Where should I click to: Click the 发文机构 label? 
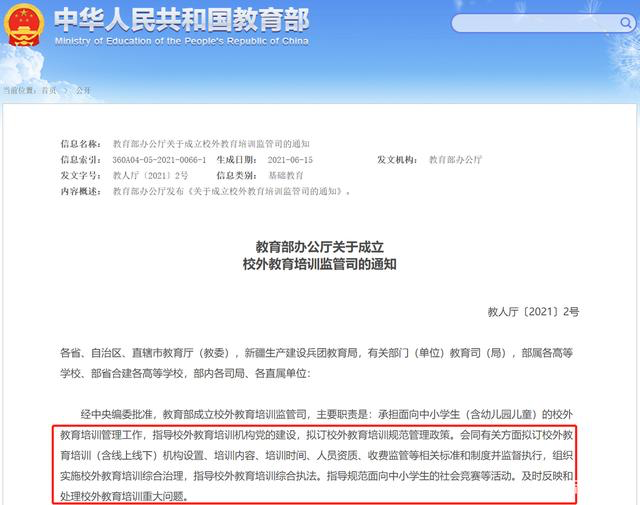point(397,160)
